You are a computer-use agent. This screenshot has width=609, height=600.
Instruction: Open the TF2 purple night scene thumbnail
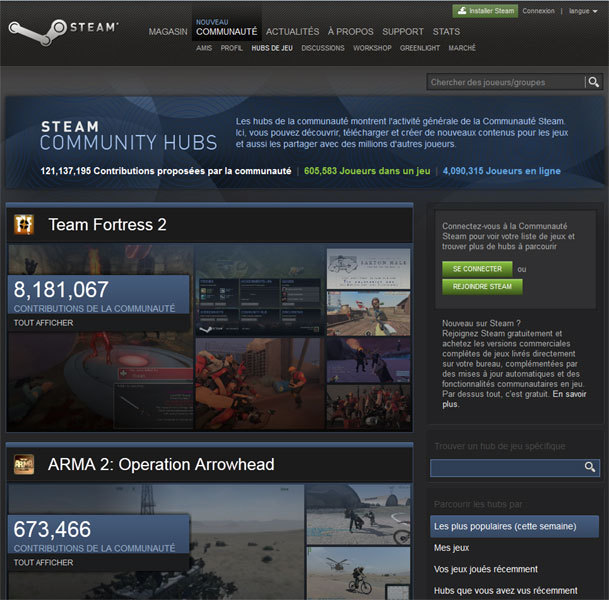(x=368, y=360)
